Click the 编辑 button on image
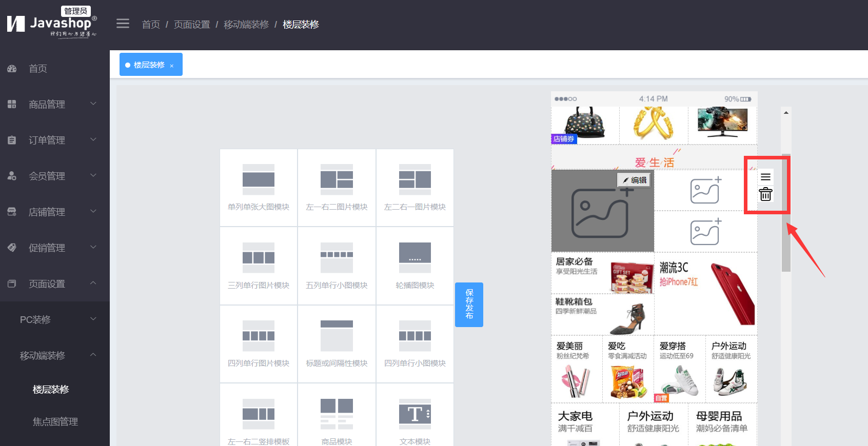 pos(634,180)
